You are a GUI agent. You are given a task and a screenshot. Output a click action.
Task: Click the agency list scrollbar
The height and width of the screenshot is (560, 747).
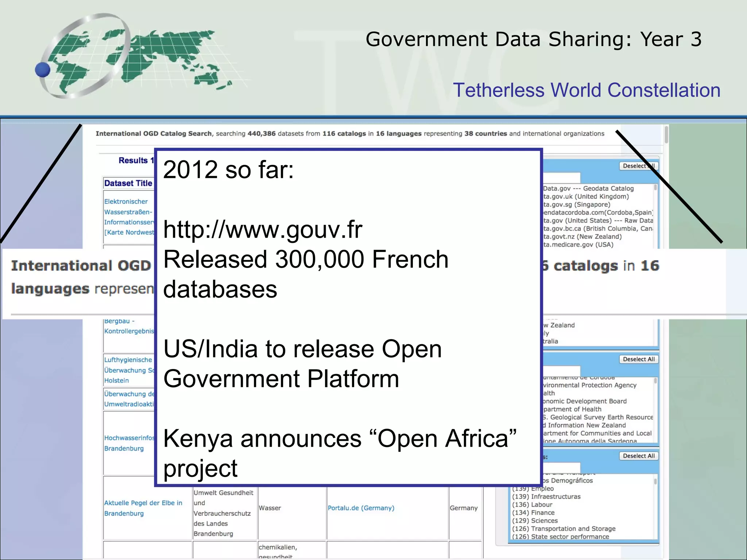pos(655,381)
